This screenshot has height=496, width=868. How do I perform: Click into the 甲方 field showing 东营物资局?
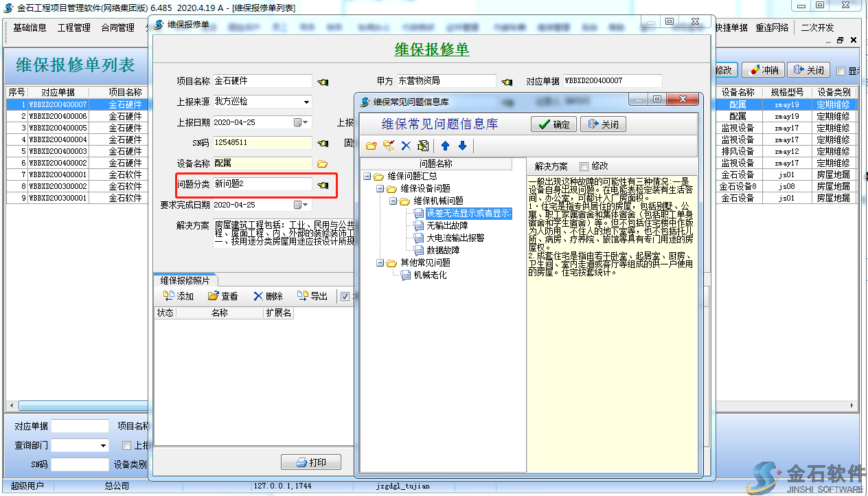[x=446, y=81]
